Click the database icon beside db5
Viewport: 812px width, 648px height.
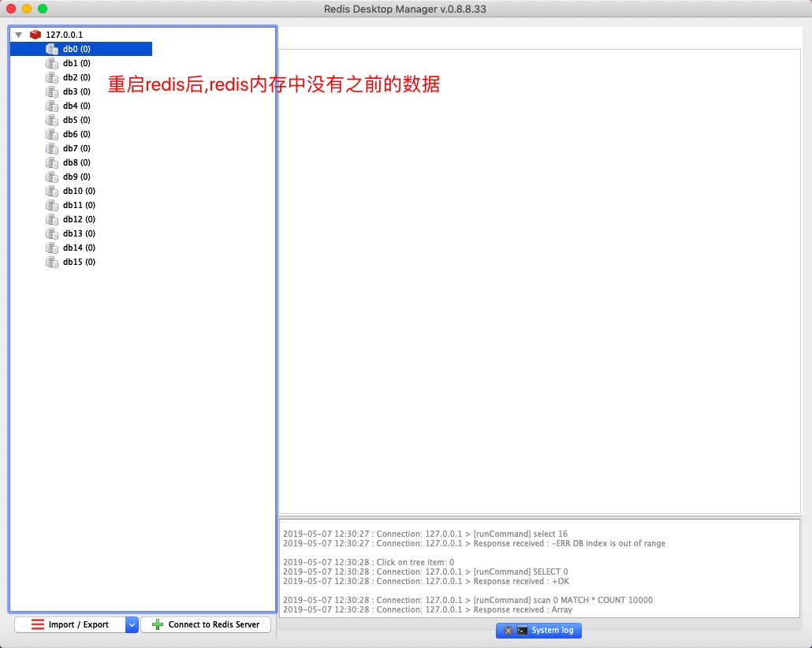52,120
